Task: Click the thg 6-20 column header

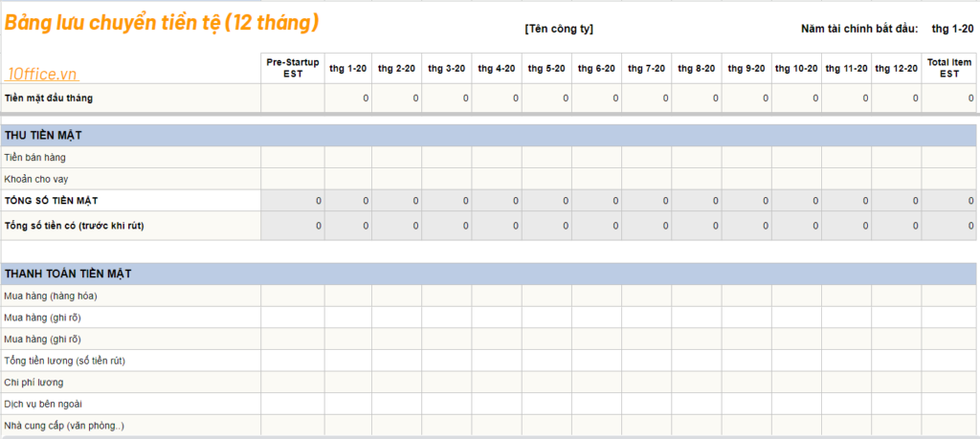Action: [596, 68]
